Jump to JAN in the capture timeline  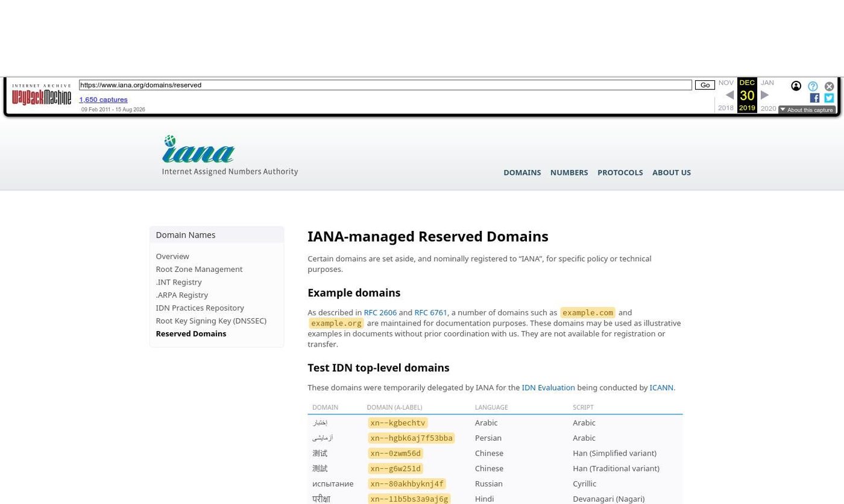pyautogui.click(x=767, y=83)
